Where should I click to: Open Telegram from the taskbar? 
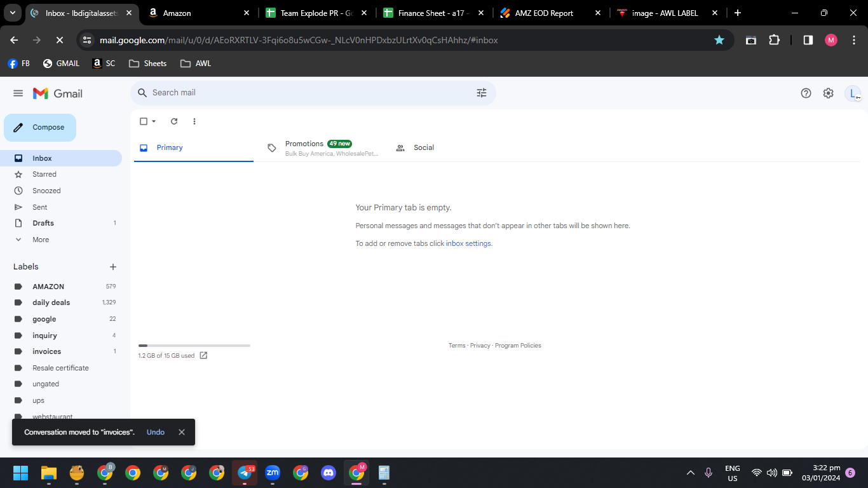pyautogui.click(x=245, y=473)
